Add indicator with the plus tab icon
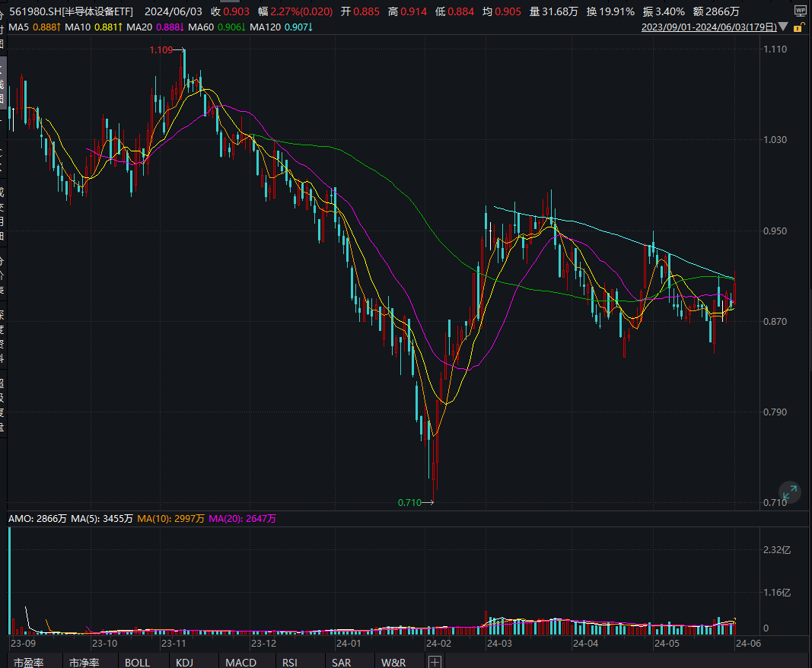Image resolution: width=812 pixels, height=668 pixels. [x=435, y=663]
